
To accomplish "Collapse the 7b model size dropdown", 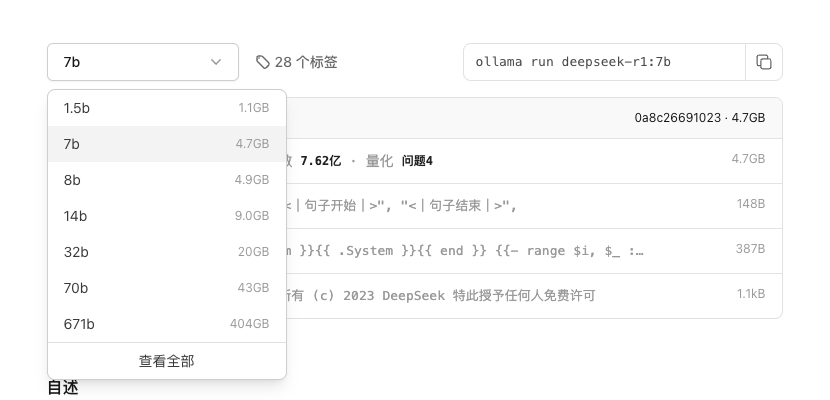I will [142, 62].
